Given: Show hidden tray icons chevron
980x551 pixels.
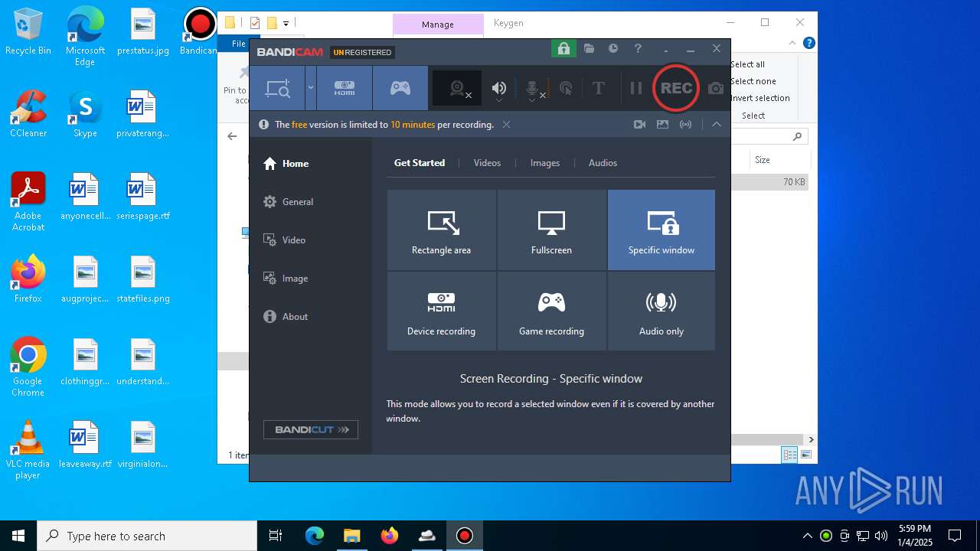Looking at the screenshot, I should (x=807, y=536).
